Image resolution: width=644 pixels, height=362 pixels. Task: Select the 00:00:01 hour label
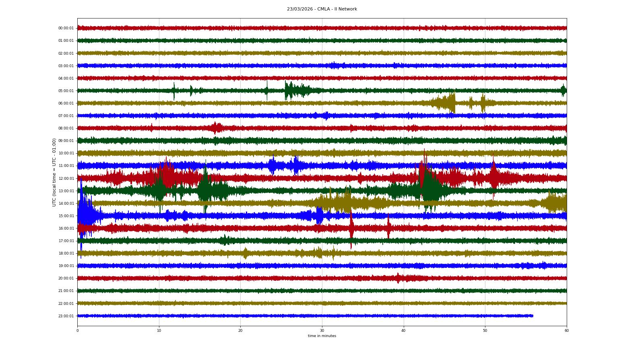66,28
